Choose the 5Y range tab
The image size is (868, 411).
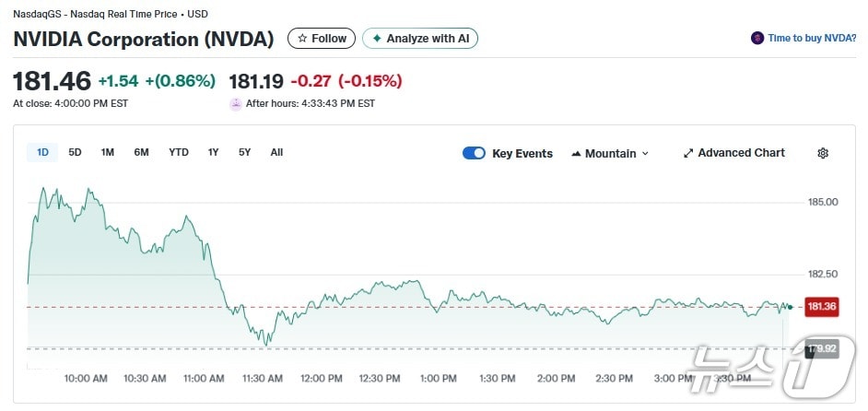[x=244, y=152]
